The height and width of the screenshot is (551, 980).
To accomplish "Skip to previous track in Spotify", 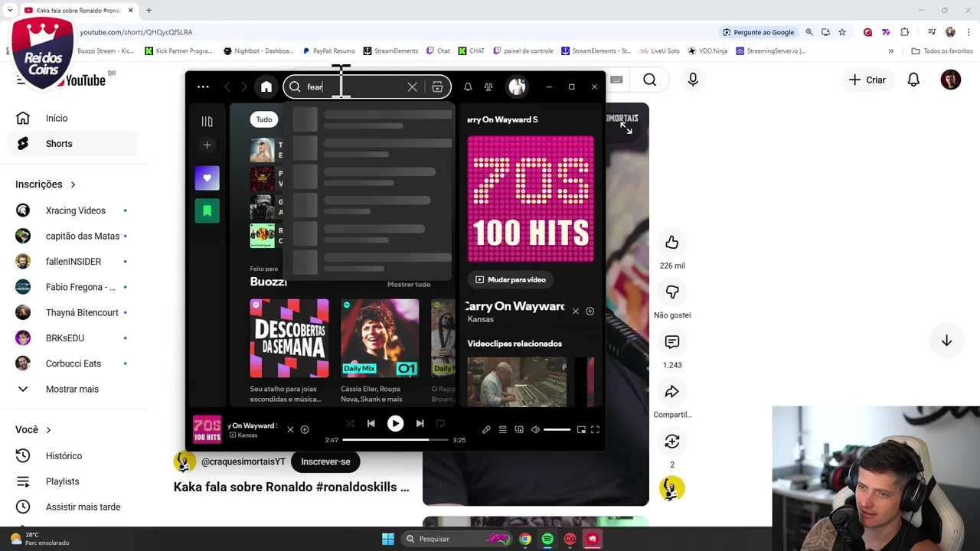I will [371, 423].
